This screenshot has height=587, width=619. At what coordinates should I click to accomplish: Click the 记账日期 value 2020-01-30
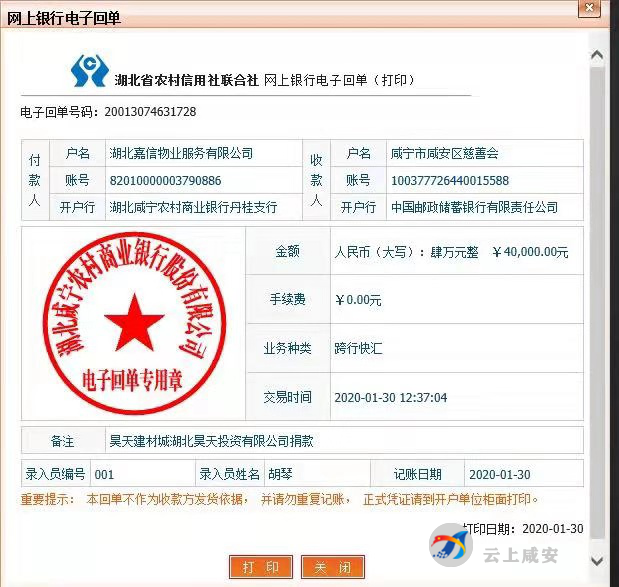(499, 474)
